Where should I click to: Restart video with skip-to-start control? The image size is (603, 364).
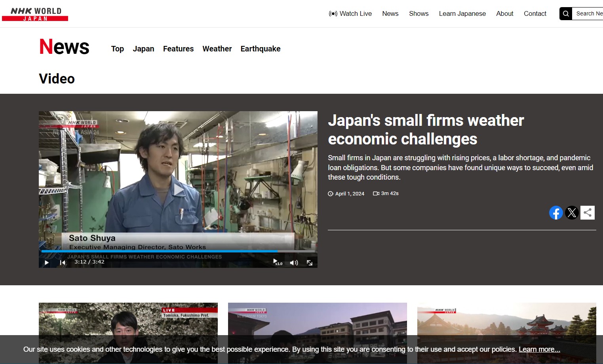click(63, 262)
